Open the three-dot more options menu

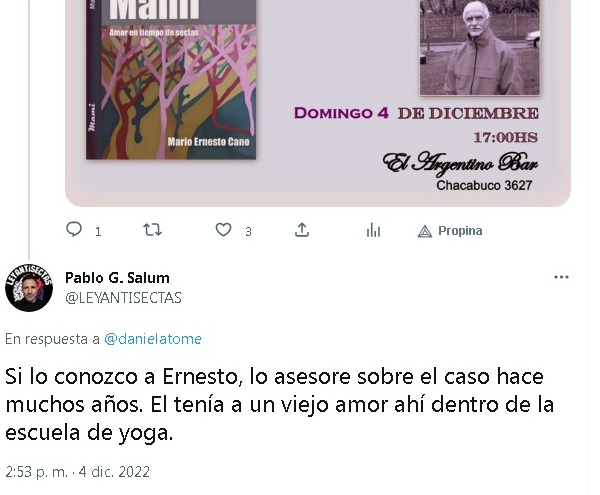click(561, 277)
